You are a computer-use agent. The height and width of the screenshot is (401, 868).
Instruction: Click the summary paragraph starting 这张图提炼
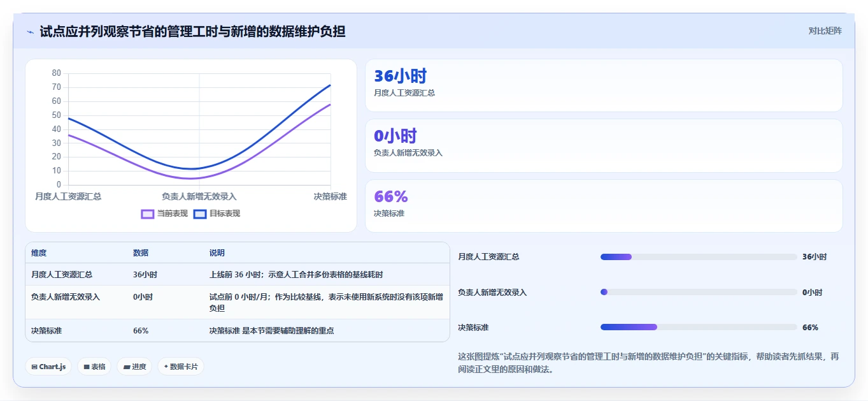pyautogui.click(x=649, y=363)
